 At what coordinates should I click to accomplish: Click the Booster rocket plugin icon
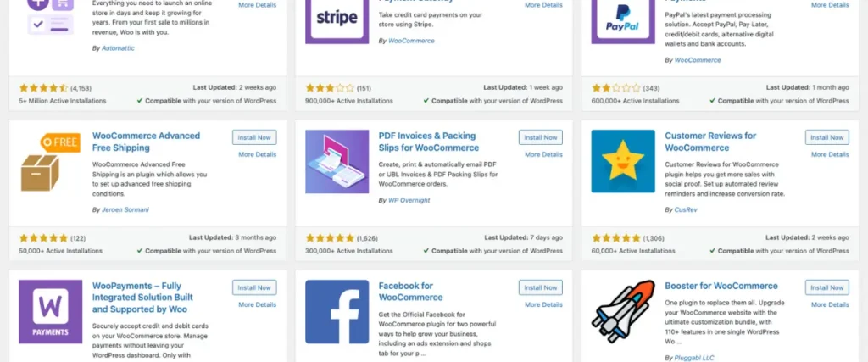623,311
